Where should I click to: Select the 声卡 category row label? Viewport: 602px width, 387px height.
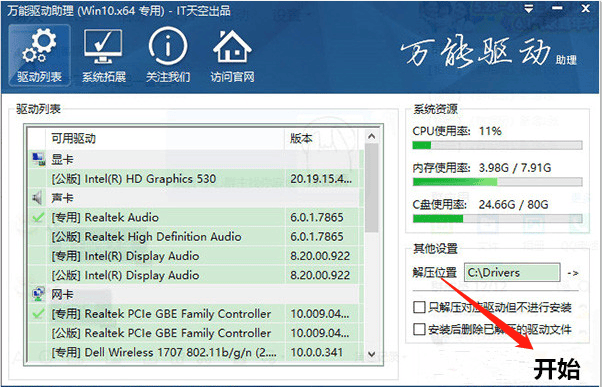point(62,198)
